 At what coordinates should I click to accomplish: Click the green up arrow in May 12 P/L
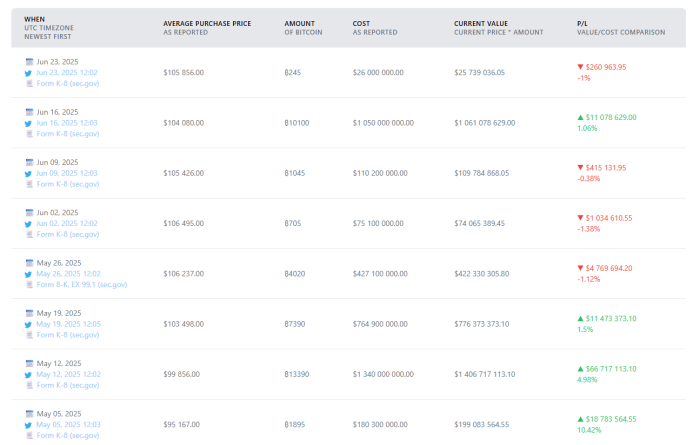point(580,368)
